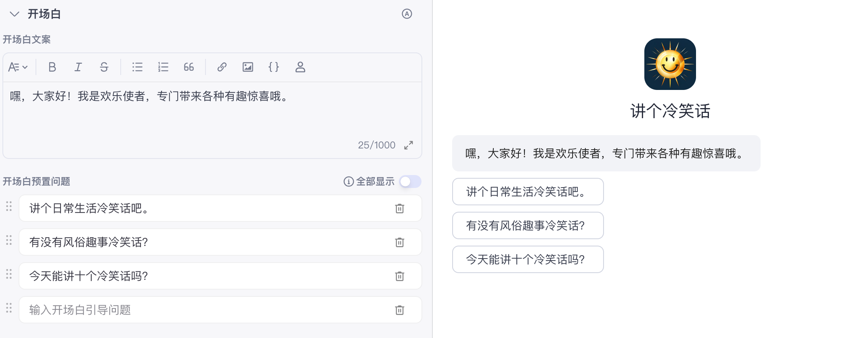Delete the empty guide question row
The image size is (868, 338).
(x=400, y=310)
